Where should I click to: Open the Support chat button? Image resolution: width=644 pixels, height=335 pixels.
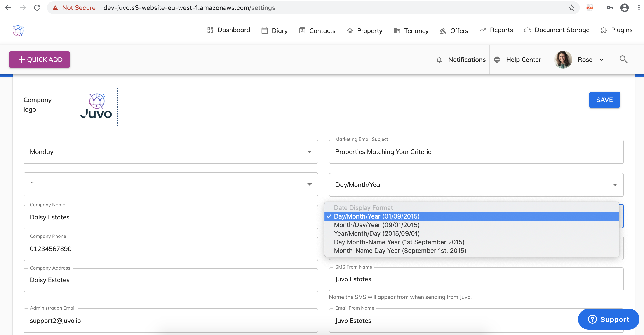click(x=608, y=319)
